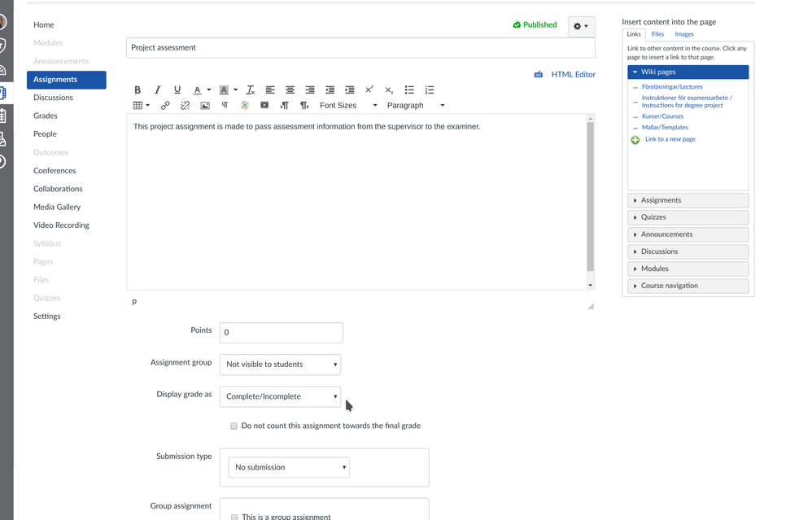Insert link to Kurser/Courses page

click(x=662, y=116)
